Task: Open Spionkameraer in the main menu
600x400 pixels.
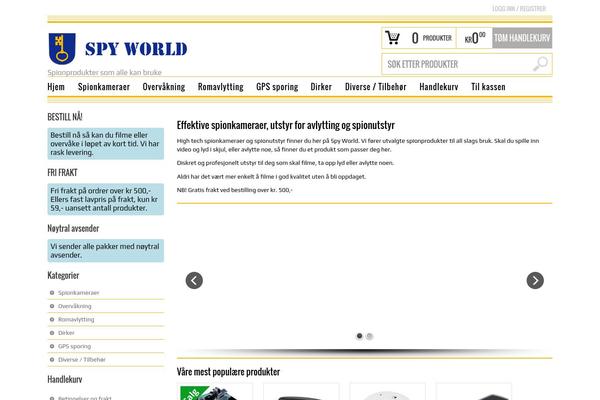Action: click(104, 87)
